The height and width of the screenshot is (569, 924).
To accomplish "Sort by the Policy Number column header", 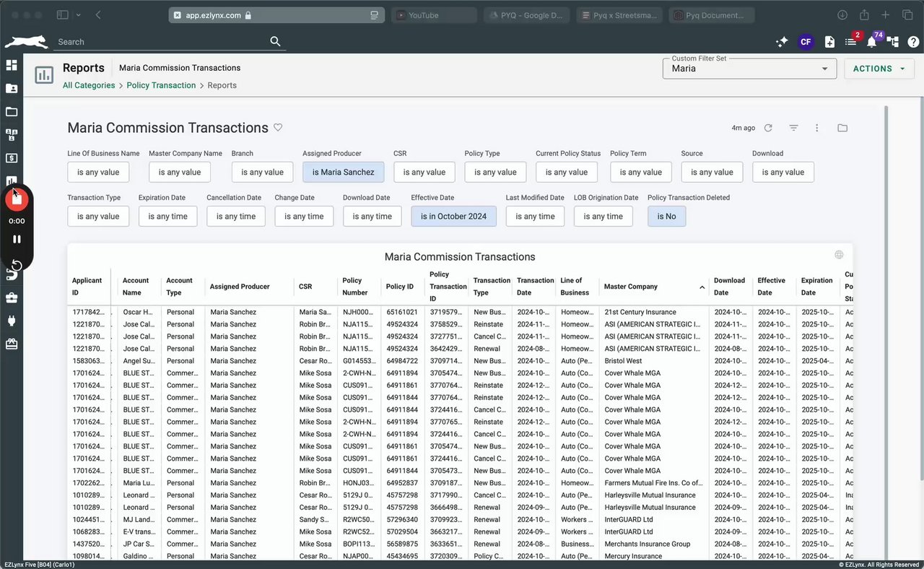I will point(355,287).
